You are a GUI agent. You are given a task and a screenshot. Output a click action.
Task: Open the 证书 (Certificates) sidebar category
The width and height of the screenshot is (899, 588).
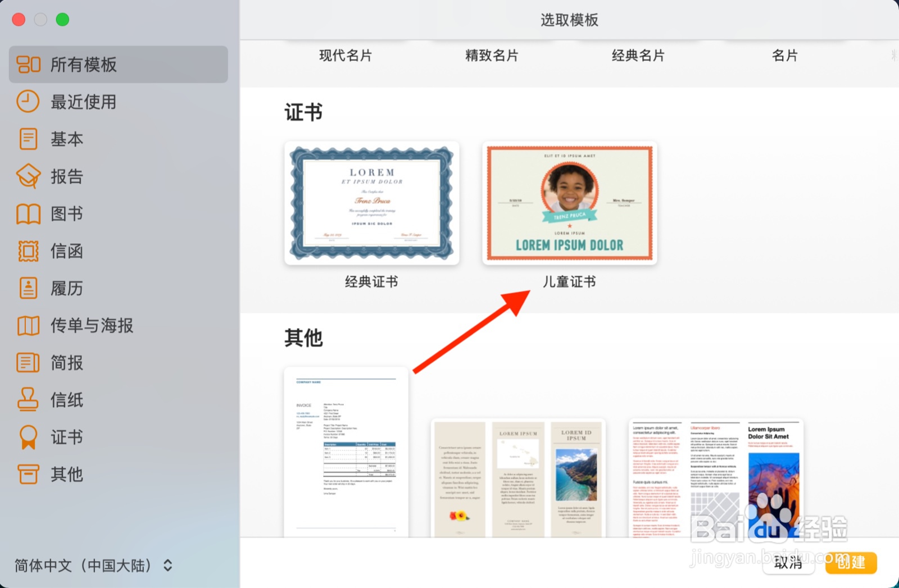tap(28, 437)
